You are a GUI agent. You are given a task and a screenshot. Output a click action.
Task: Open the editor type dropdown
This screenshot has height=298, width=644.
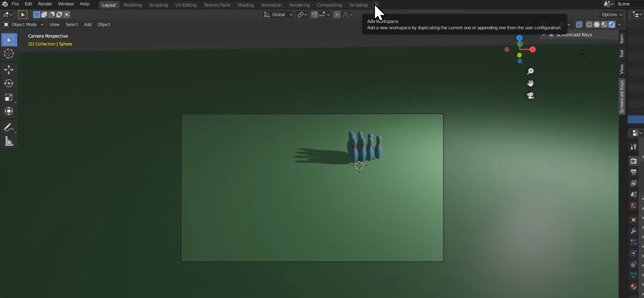click(7, 15)
